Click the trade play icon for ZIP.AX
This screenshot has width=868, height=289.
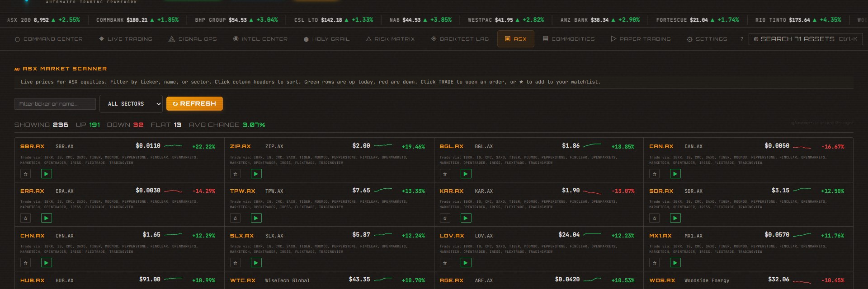(256, 174)
